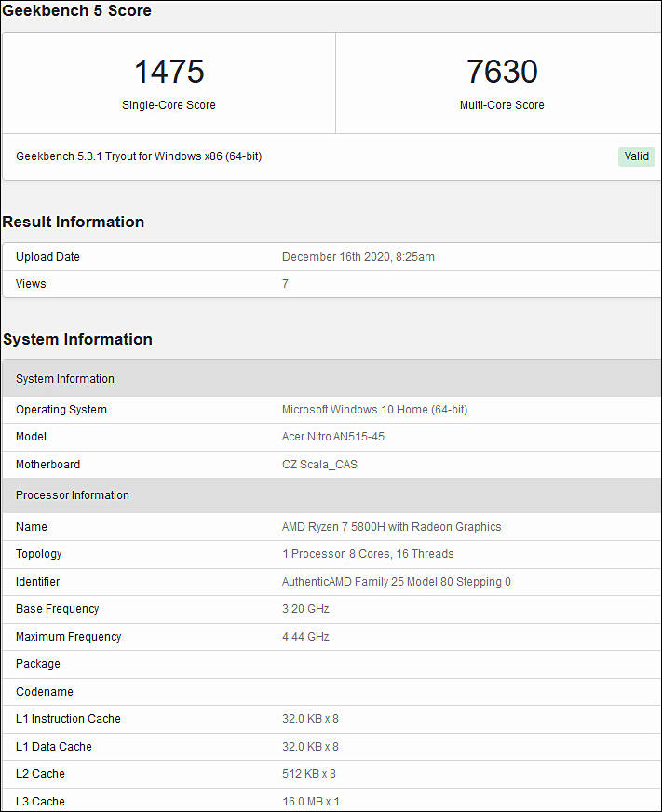Select the '3.20 GHz' base frequency value
662x812 pixels.
[305, 609]
